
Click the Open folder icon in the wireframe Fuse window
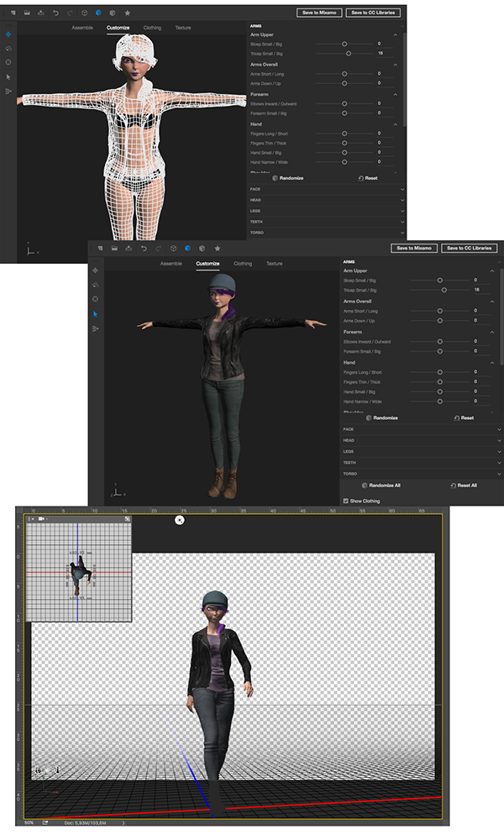[27, 13]
